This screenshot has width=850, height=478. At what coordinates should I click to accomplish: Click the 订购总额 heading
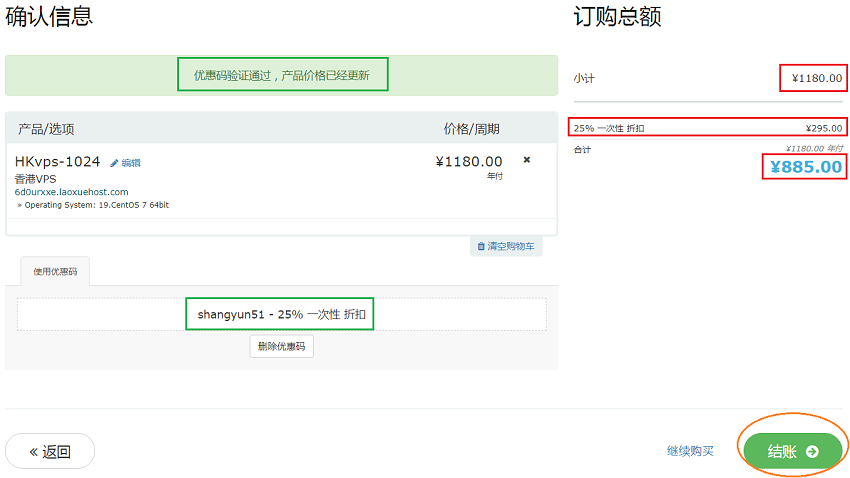click(x=617, y=17)
